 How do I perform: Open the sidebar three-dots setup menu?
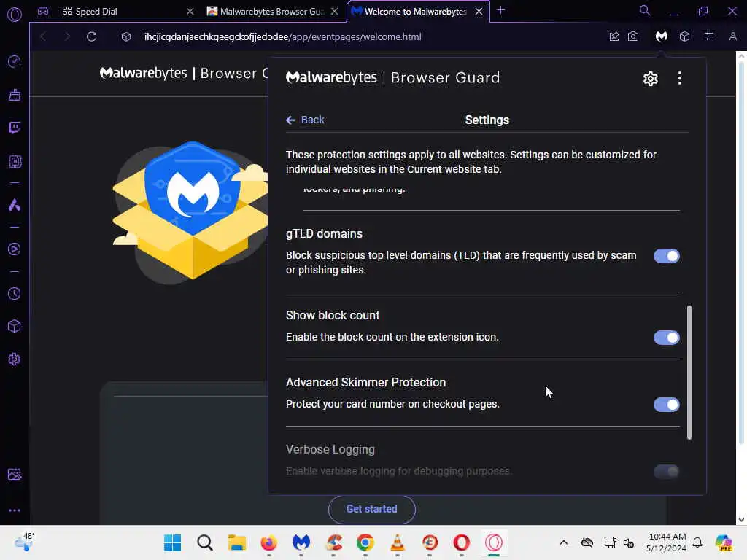coord(15,510)
